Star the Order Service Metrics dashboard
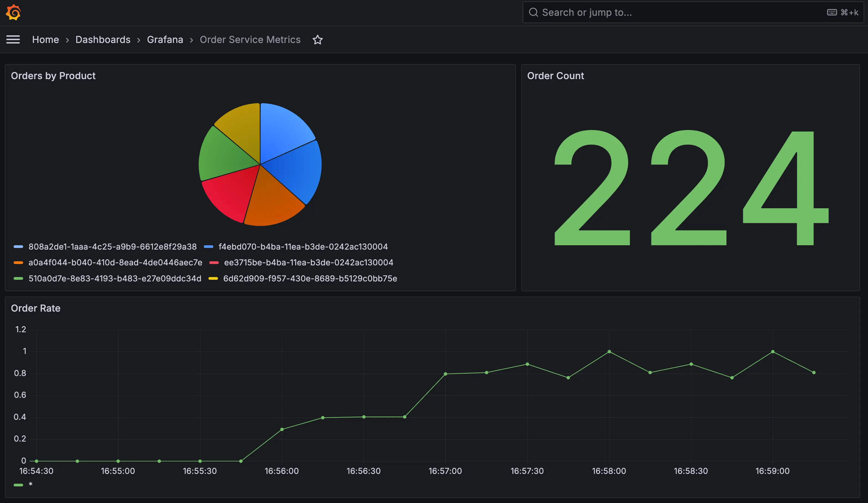 [317, 40]
